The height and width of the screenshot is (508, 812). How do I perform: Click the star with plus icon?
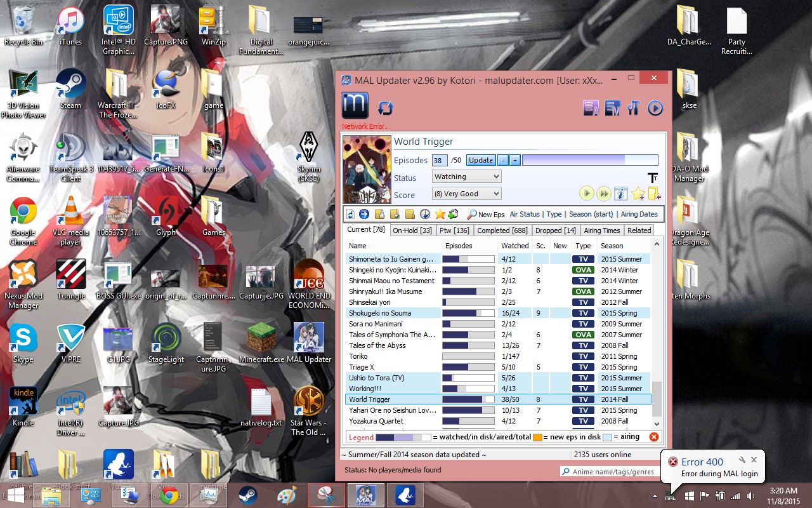[638, 193]
